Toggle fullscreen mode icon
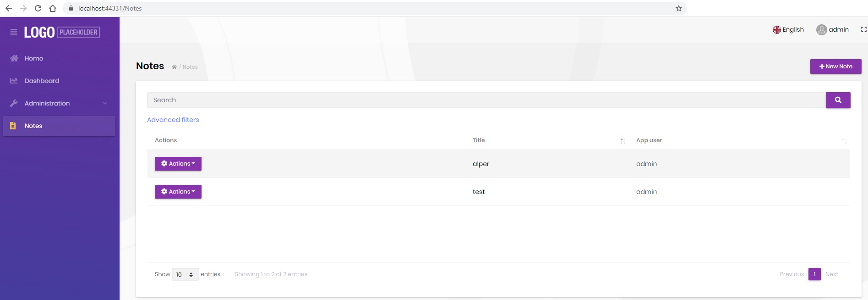Image resolution: width=868 pixels, height=300 pixels. [x=863, y=30]
